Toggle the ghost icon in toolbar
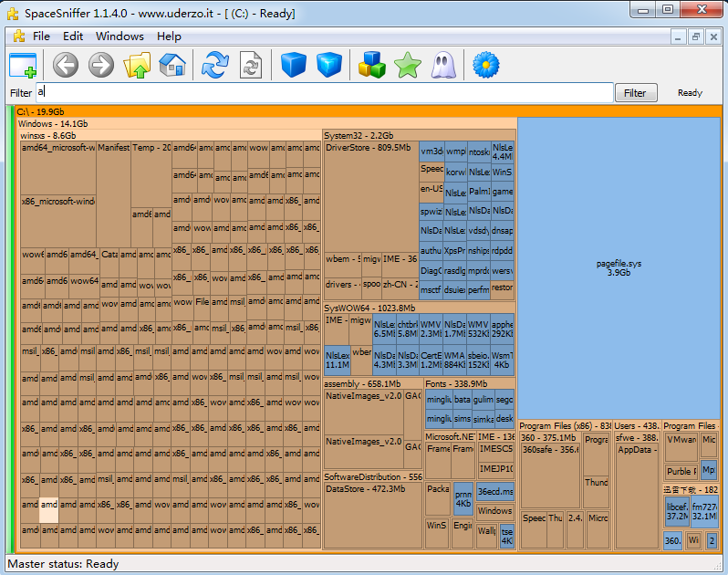Viewport: 728px width, 575px height. coord(443,65)
